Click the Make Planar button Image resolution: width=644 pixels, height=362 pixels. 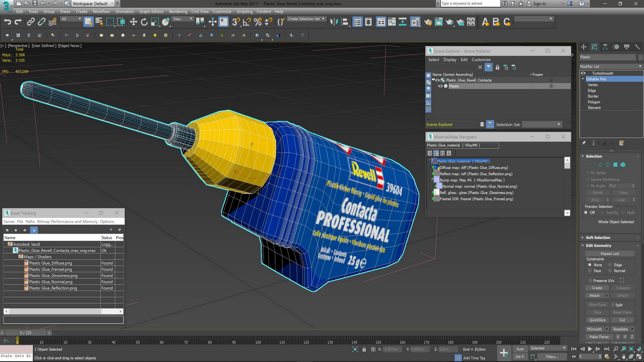[599, 337]
